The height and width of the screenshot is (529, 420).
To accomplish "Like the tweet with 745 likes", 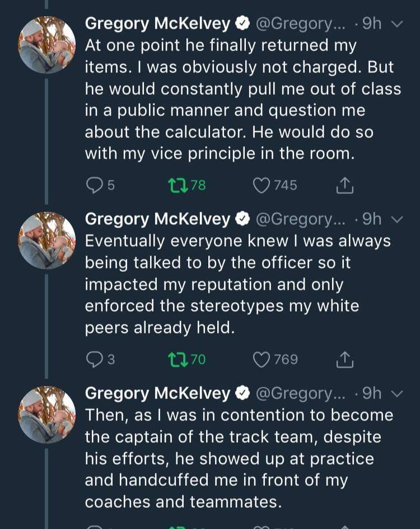I will coord(262,185).
